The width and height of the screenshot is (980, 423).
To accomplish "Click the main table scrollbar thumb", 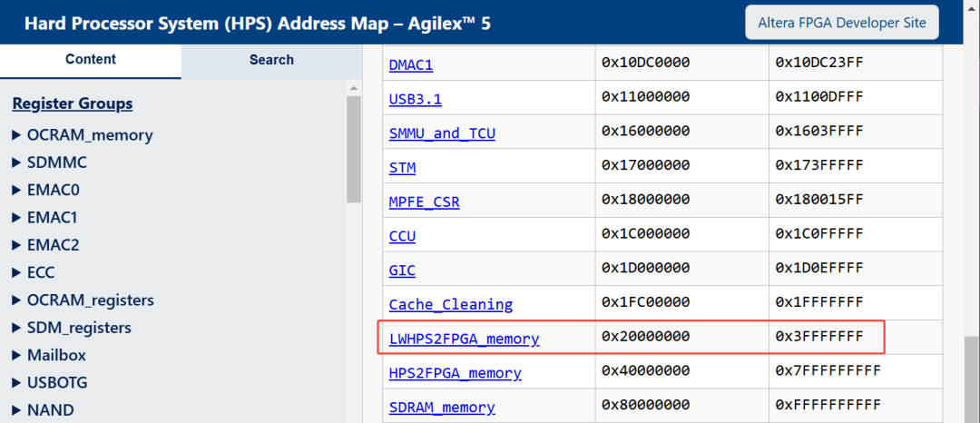I will tap(972, 379).
